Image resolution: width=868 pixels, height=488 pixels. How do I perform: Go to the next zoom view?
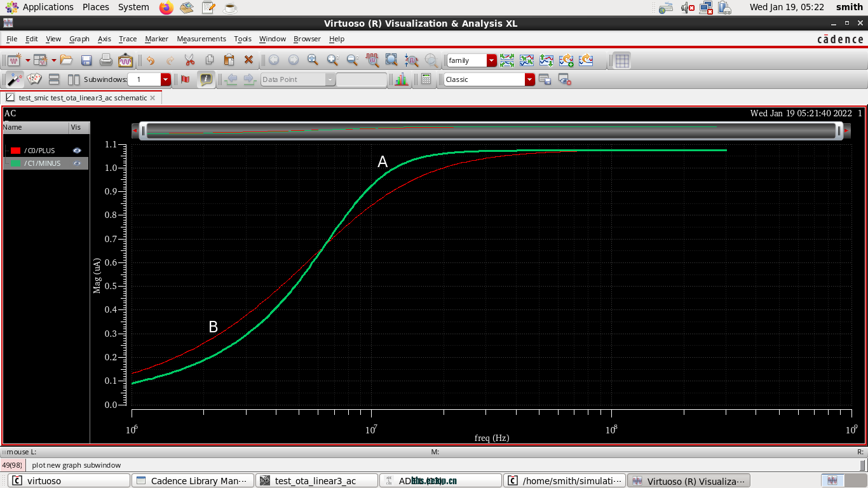pos(293,60)
